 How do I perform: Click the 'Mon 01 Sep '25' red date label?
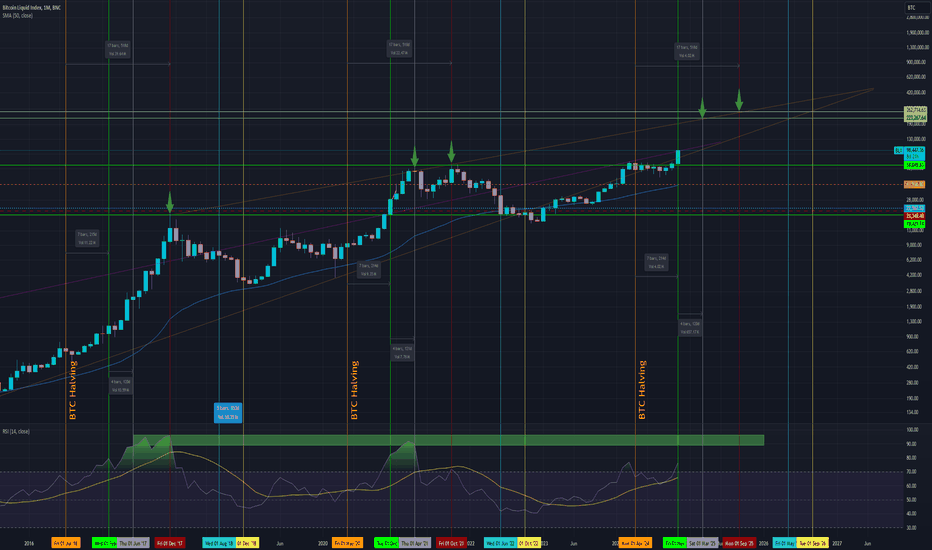[x=739, y=543]
